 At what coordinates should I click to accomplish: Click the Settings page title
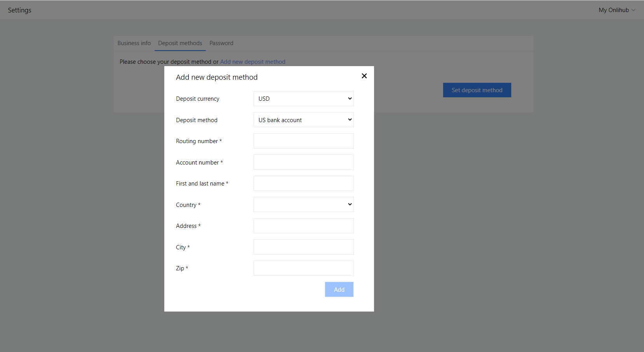coord(19,10)
